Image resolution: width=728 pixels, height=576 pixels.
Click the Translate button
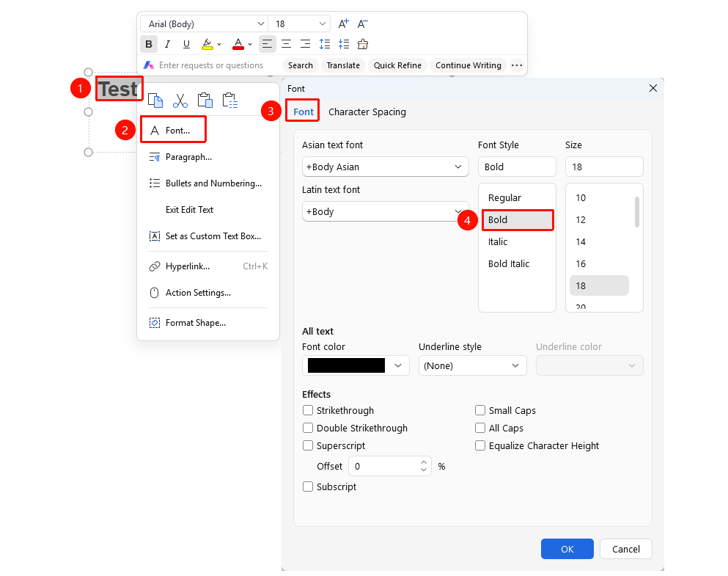point(343,65)
